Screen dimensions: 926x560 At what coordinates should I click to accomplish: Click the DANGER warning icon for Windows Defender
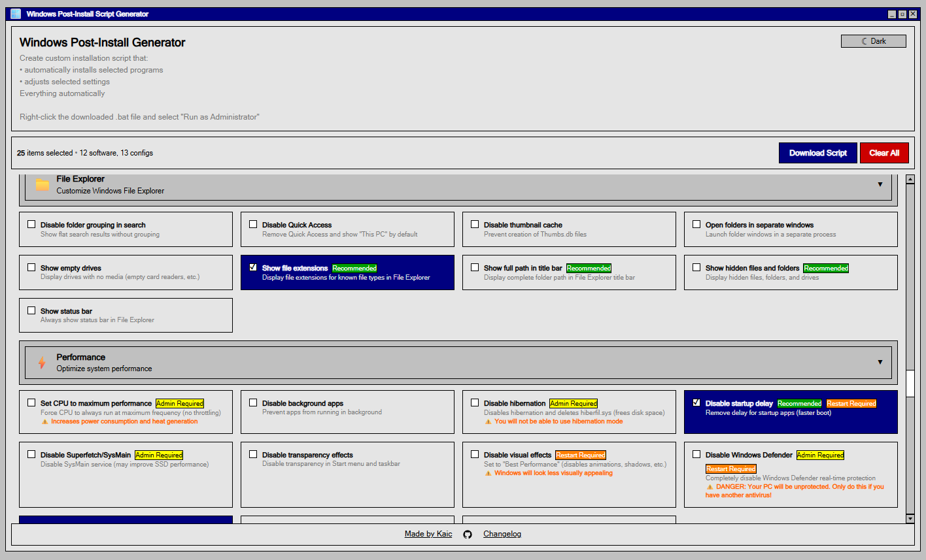click(710, 487)
